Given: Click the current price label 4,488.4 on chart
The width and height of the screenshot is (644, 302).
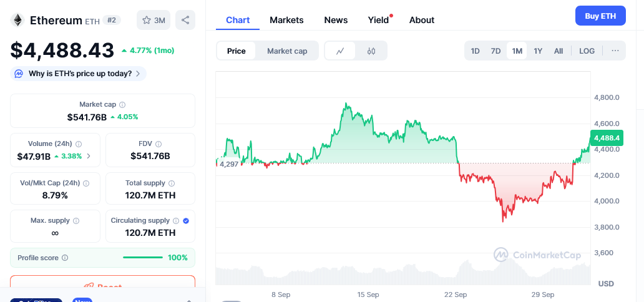Looking at the screenshot, I should click(x=607, y=138).
